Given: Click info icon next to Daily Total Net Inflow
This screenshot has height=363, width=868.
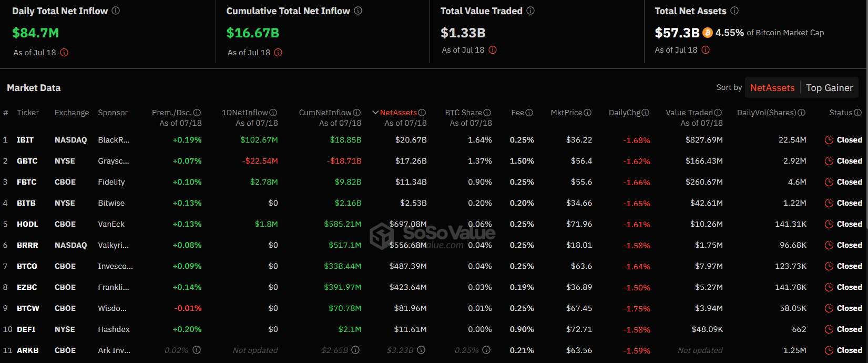Looking at the screenshot, I should pos(116,11).
